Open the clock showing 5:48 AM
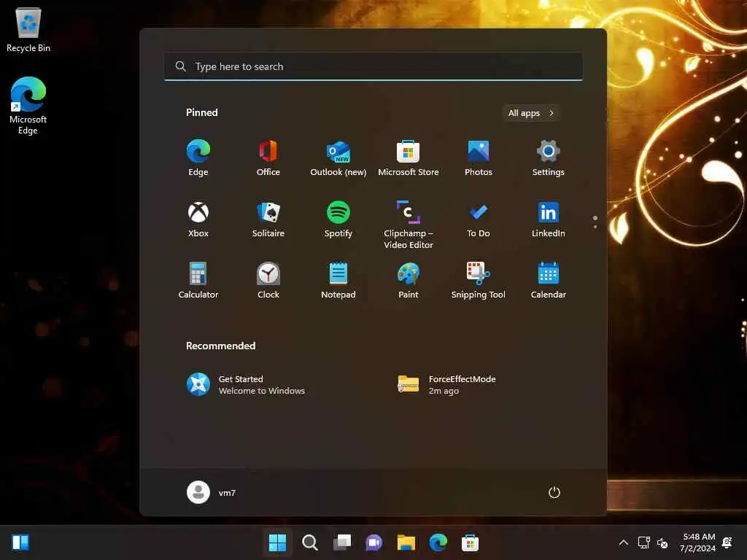Viewport: 747px width, 560px height. (698, 542)
